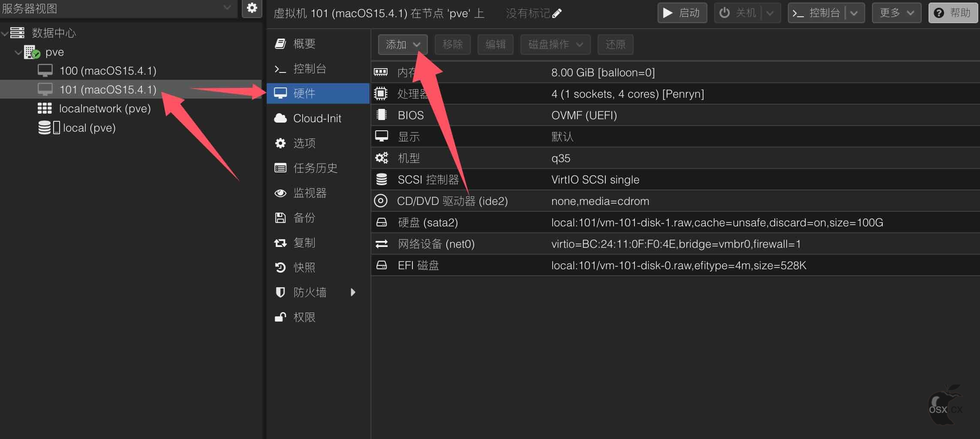The width and height of the screenshot is (980, 439).
Task: Open the 备份 backup tab
Action: tap(318, 218)
